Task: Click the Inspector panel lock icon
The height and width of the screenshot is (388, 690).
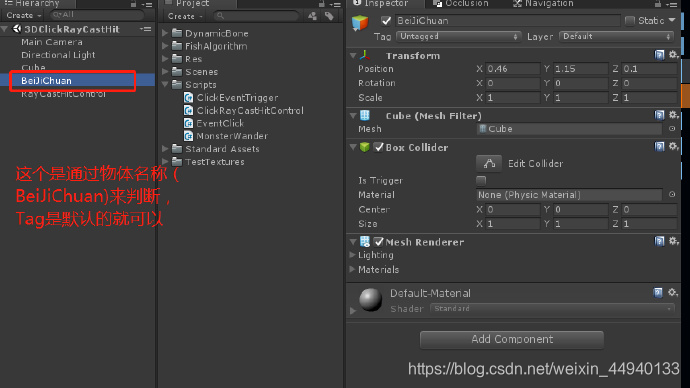Action: click(658, 4)
